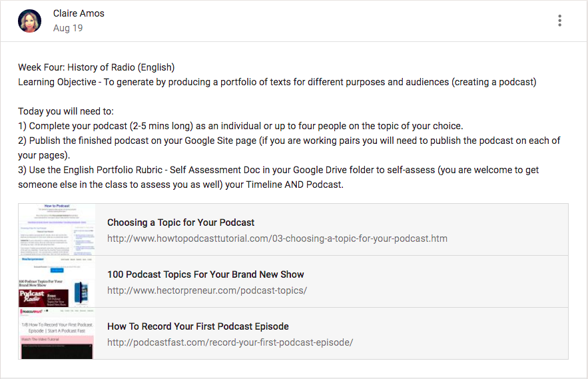Open the podcastfast video tutorial thumbnail
Screen dimensions: 588x379
(x=57, y=333)
